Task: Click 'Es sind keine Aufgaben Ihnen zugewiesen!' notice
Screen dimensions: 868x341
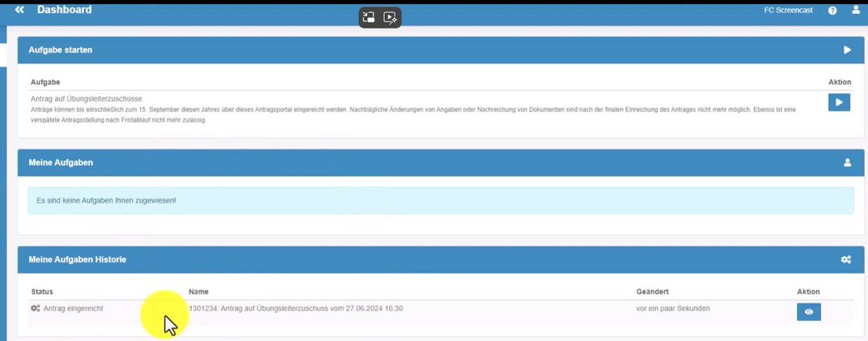Action: [442, 200]
